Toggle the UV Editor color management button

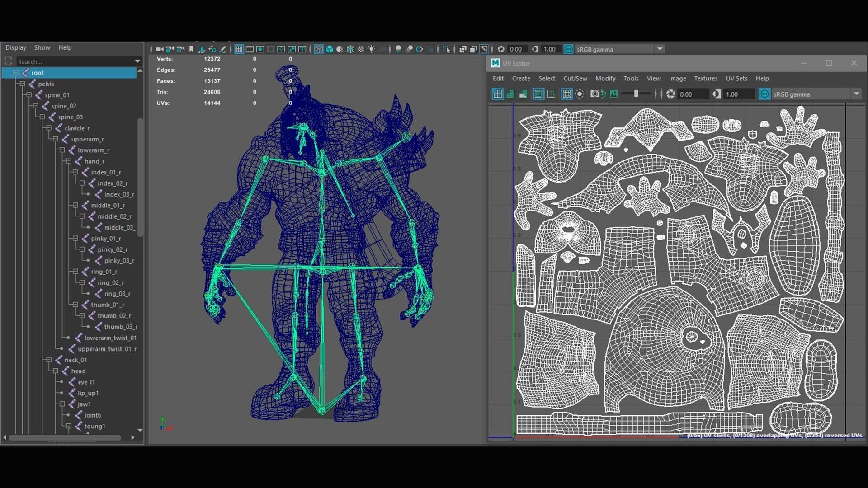click(764, 94)
